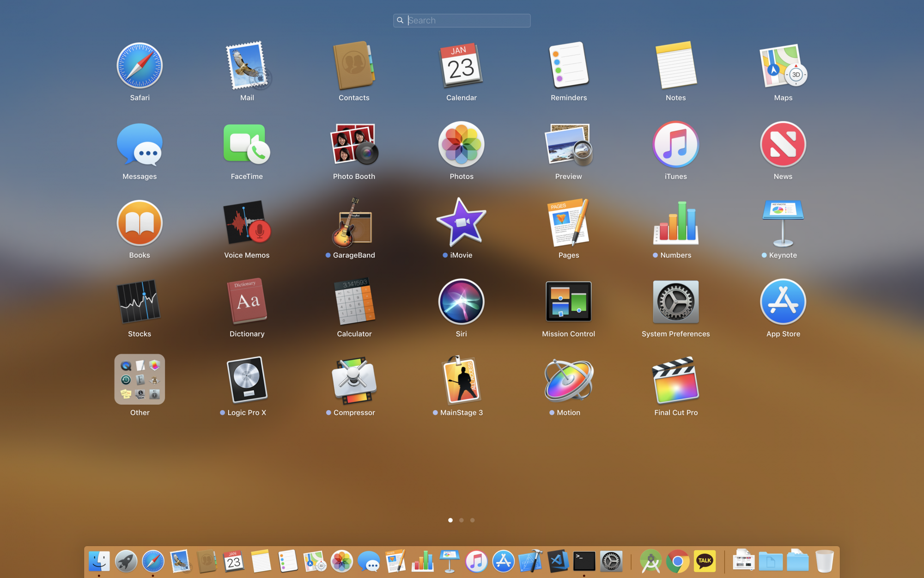Viewport: 924px width, 578px height.
Task: Open Mission Control
Action: pyautogui.click(x=568, y=302)
